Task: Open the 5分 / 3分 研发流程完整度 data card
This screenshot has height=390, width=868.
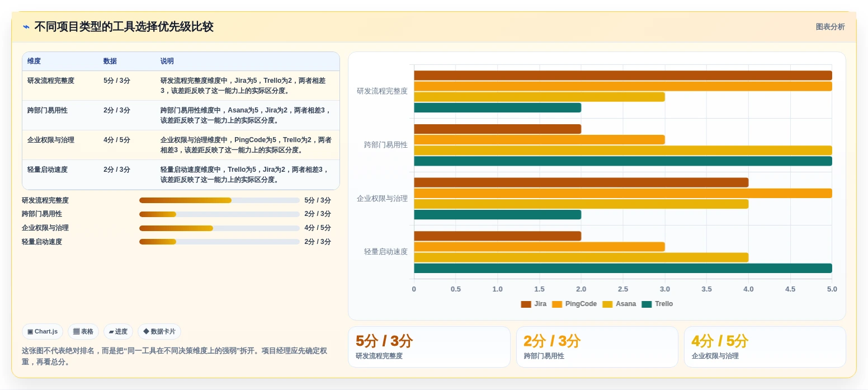Action: [x=429, y=347]
